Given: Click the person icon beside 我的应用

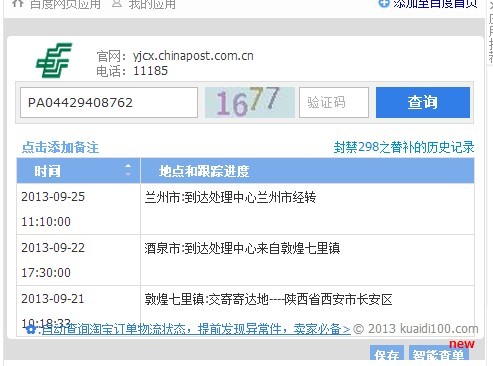Looking at the screenshot, I should 117,3.
